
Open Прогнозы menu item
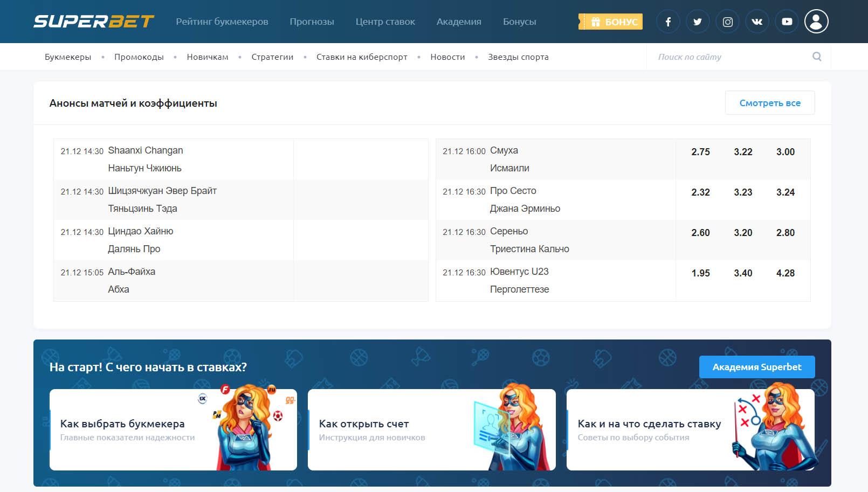(x=312, y=22)
